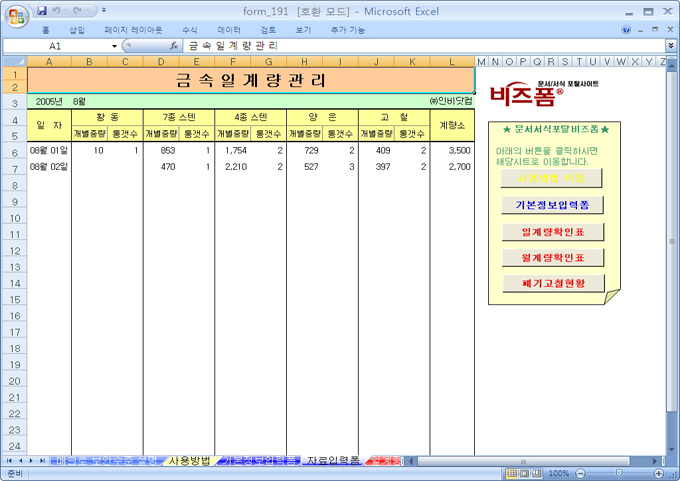Click the insert function fx icon
The height and width of the screenshot is (481, 680).
(173, 46)
